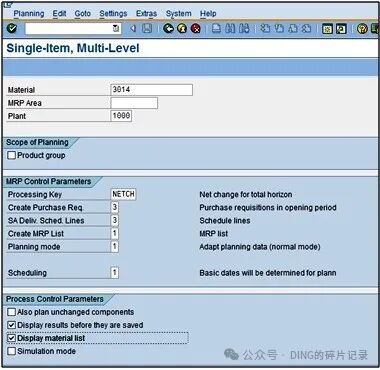
Task: Click the red Cancel icon
Action: pyautogui.click(x=196, y=29)
